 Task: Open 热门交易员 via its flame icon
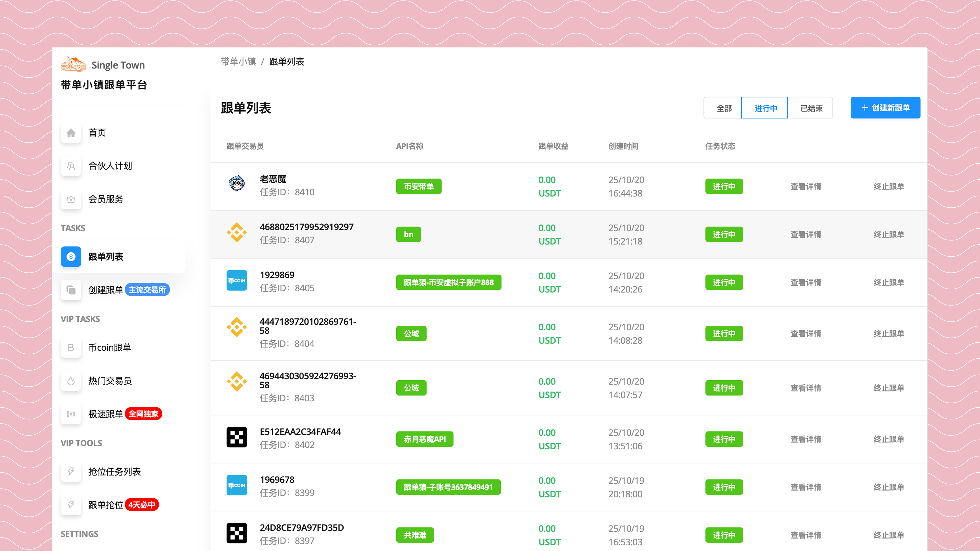point(71,381)
